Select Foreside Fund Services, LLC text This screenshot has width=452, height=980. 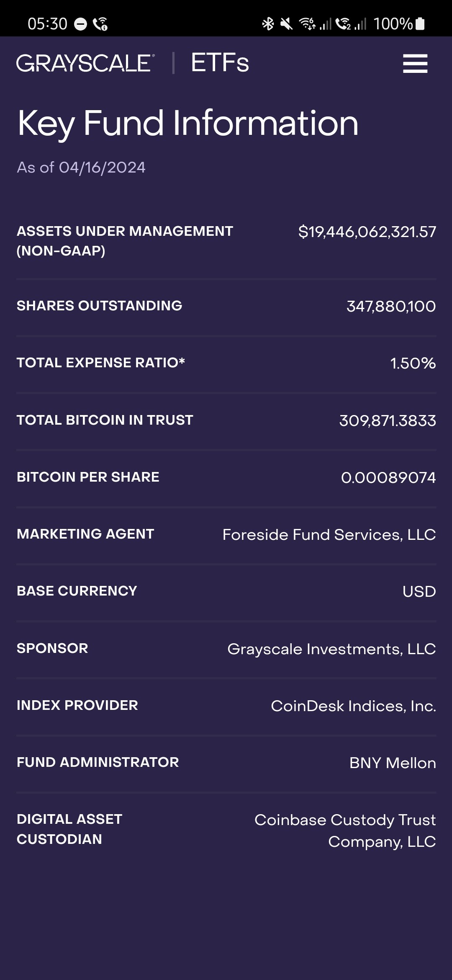pyautogui.click(x=329, y=535)
